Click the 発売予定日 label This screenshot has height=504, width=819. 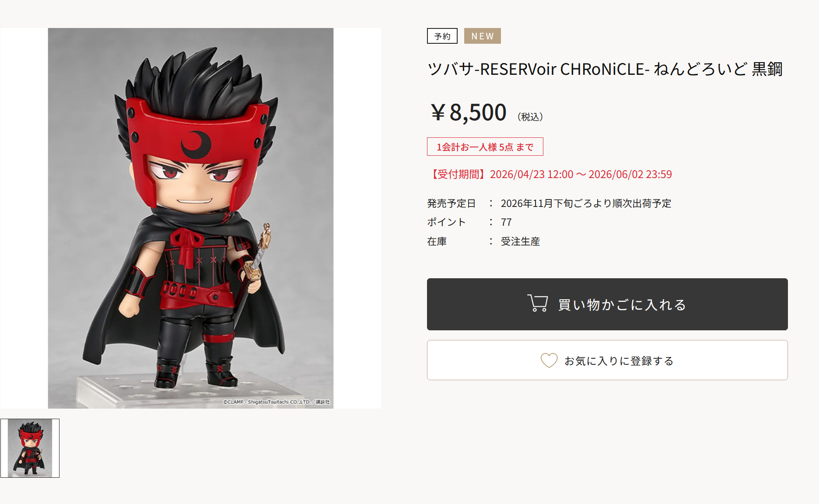[x=451, y=203]
